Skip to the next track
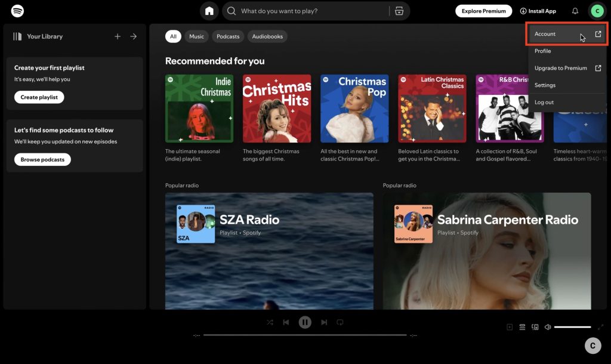The image size is (611, 364). pyautogui.click(x=324, y=322)
